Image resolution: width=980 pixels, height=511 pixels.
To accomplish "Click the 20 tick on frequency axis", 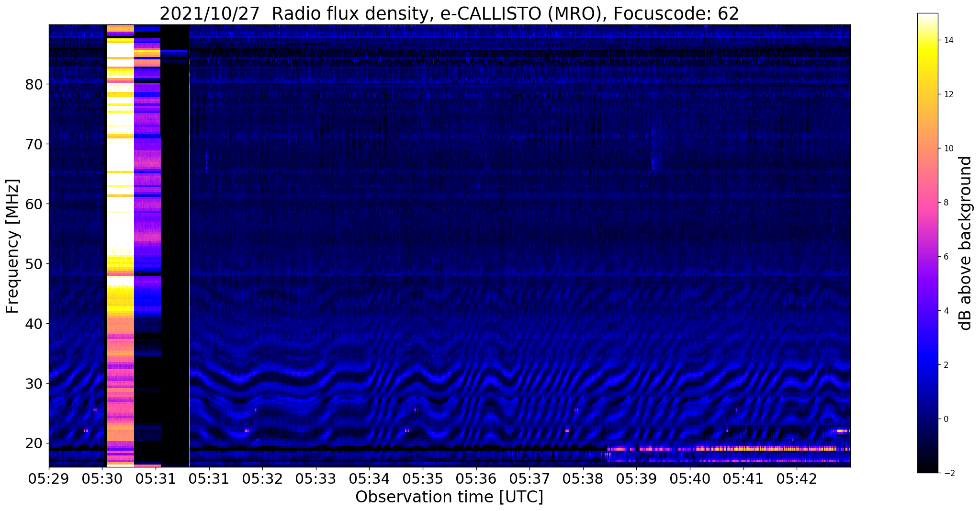I will click(x=34, y=444).
